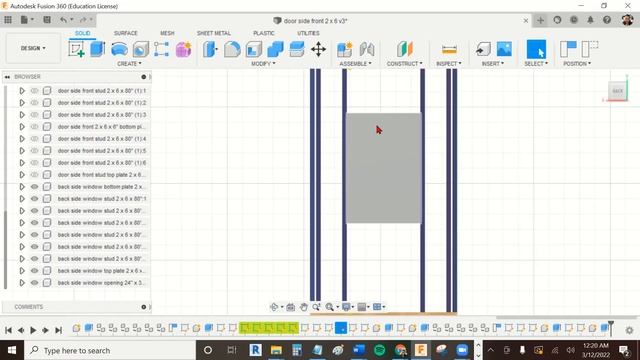Open the Pan hand tool
This screenshot has height=360, width=640.
click(303, 307)
